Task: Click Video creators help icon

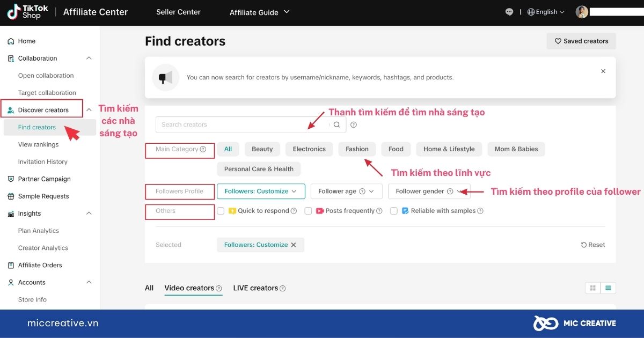Action: tap(219, 289)
